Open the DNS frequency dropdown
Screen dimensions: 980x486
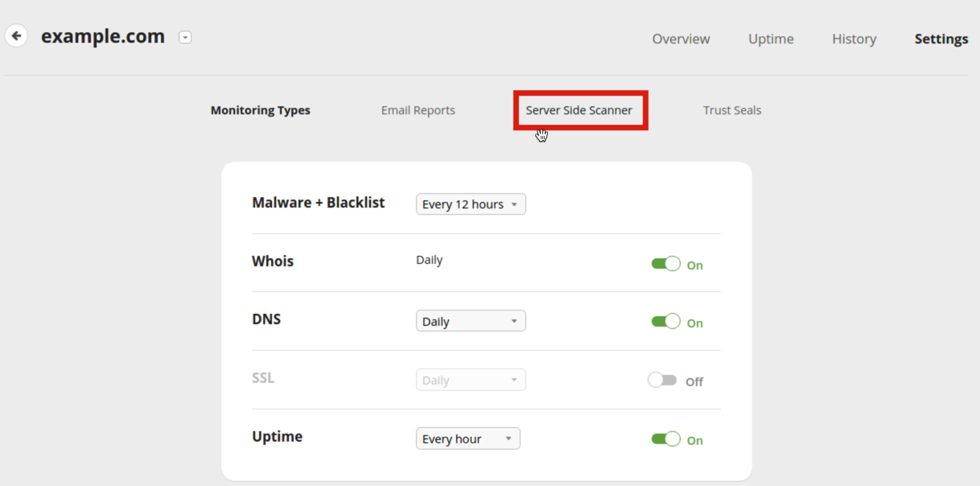471,321
